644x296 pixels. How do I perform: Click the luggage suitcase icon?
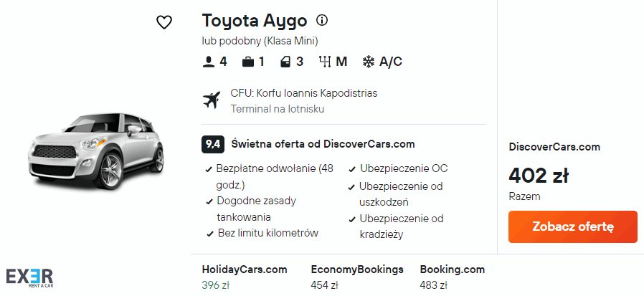tap(248, 62)
